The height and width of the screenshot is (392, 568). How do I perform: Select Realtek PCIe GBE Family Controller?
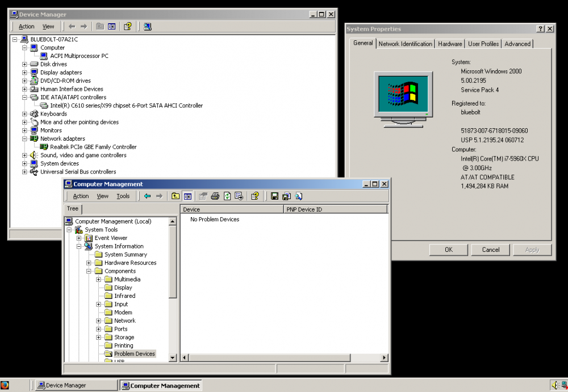tap(93, 147)
